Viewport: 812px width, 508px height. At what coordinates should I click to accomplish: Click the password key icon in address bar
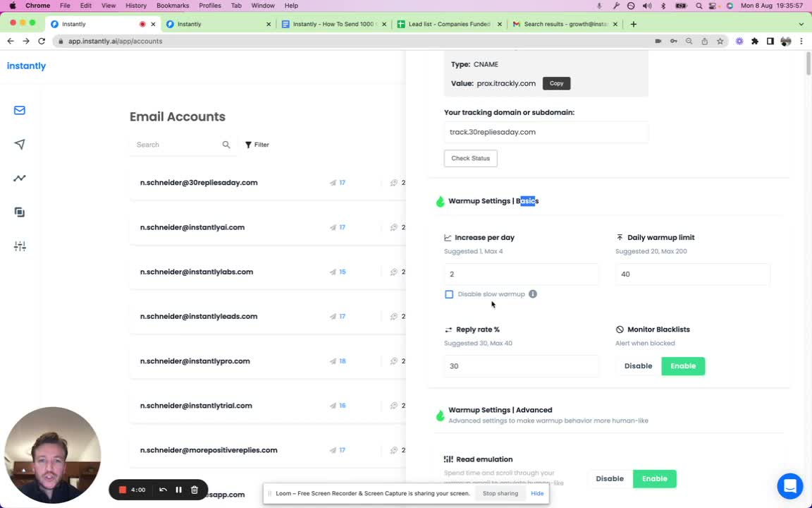pyautogui.click(x=673, y=41)
